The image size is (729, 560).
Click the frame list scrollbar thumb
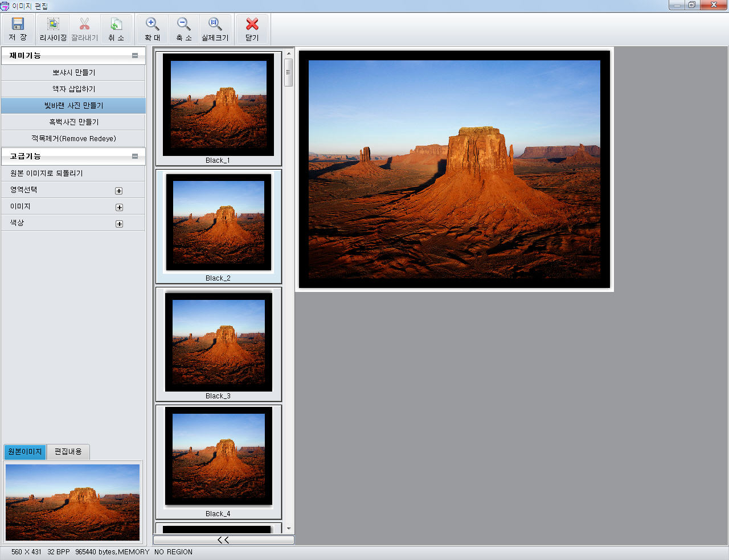pyautogui.click(x=289, y=72)
